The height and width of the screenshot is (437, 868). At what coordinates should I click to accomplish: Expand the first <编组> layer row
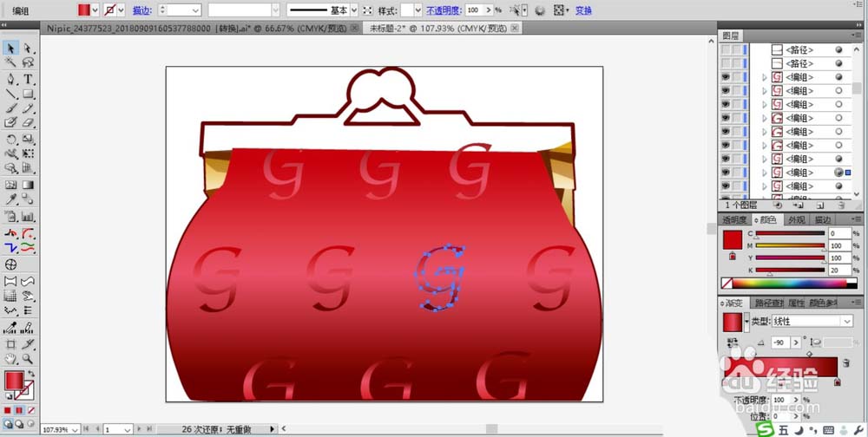click(765, 77)
